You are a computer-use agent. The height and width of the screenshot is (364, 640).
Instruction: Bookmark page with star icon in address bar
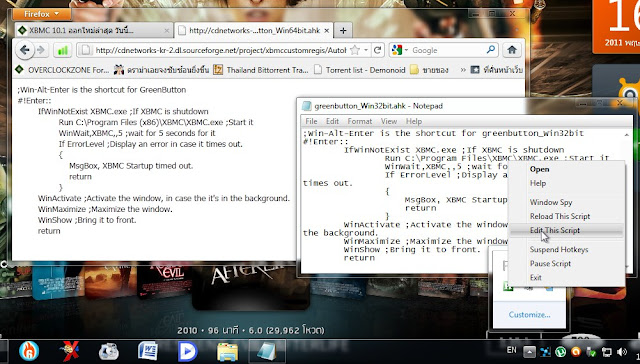point(355,50)
